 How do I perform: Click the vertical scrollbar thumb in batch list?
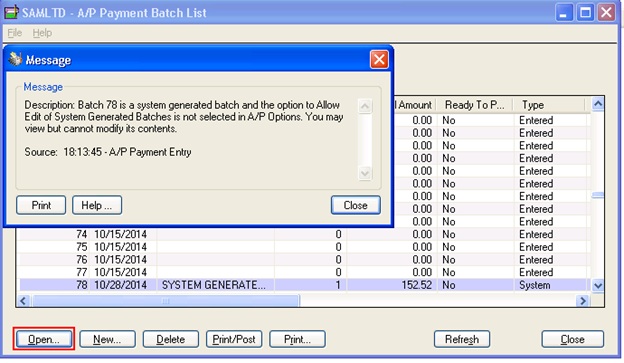[x=598, y=195]
